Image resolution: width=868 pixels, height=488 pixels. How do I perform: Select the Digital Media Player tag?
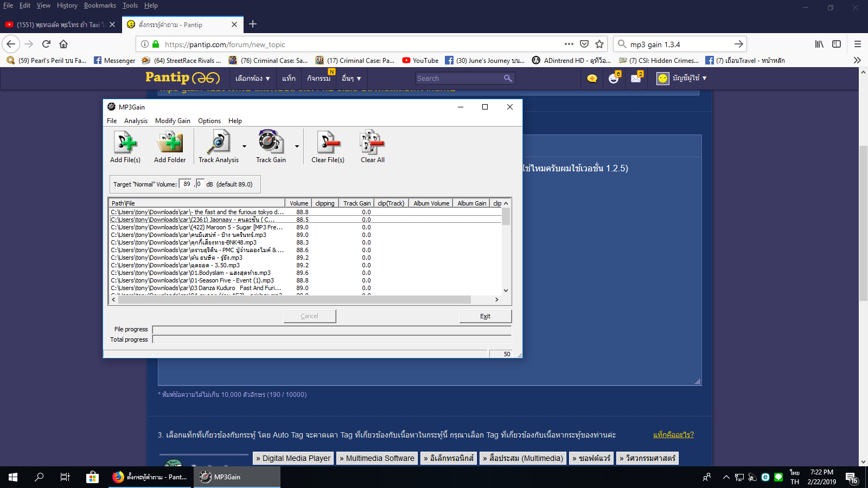(x=293, y=458)
